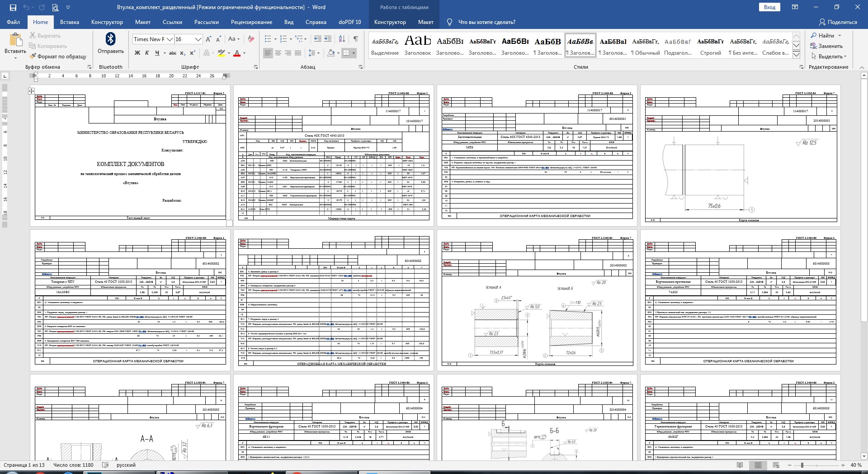This screenshot has height=474, width=868.
Task: Click the Заменить button
Action: click(x=826, y=46)
